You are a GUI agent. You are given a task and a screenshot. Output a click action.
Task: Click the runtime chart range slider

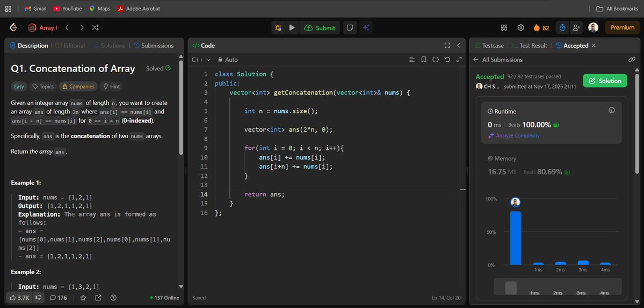(558, 286)
